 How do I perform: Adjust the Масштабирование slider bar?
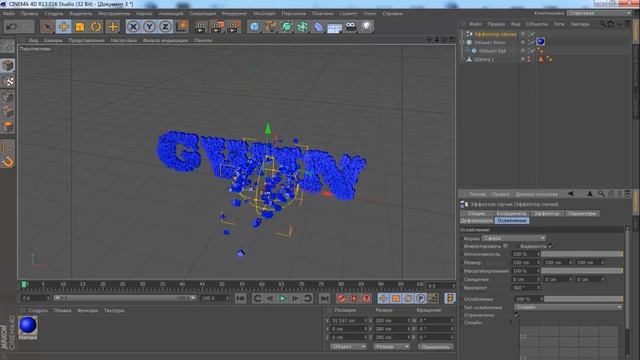pyautogui.click(x=582, y=271)
